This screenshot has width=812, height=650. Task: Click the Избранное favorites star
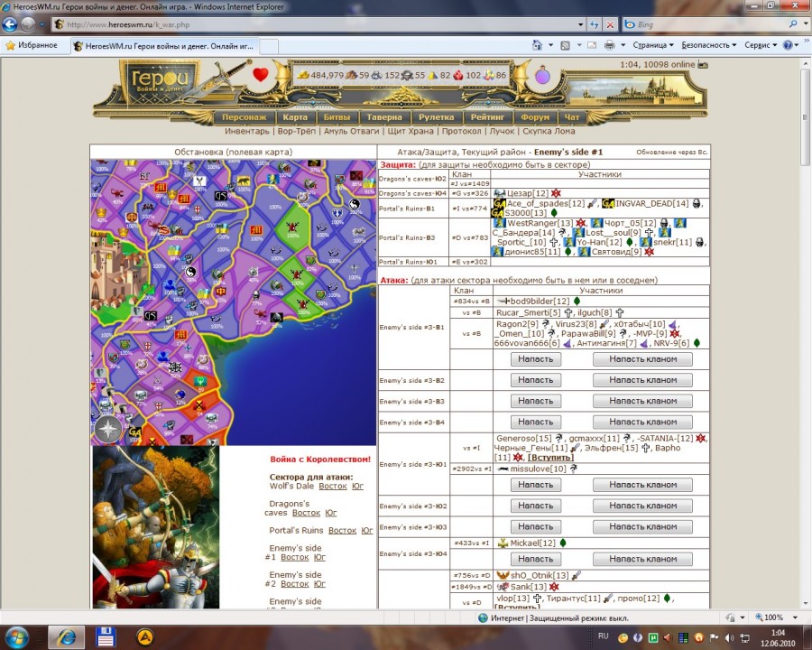tap(10, 46)
